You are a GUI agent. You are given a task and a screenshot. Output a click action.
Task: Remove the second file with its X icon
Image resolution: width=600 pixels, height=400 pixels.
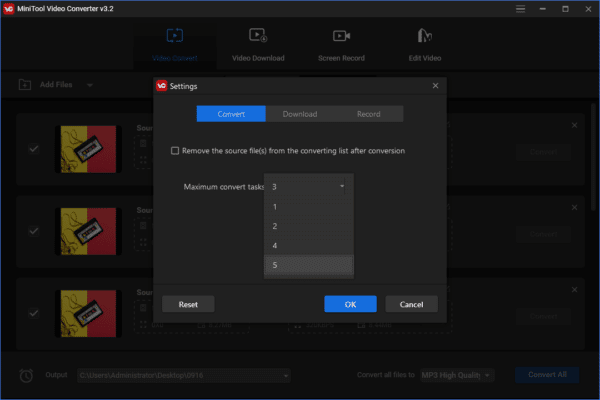[x=574, y=207]
